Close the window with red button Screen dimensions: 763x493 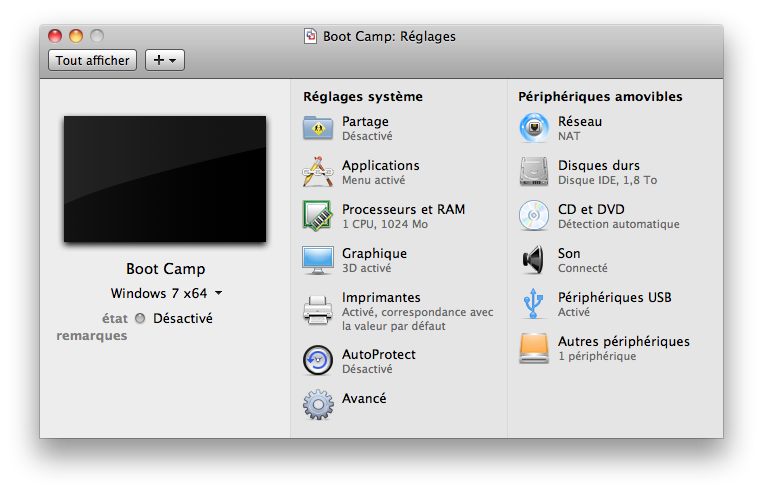coord(55,36)
